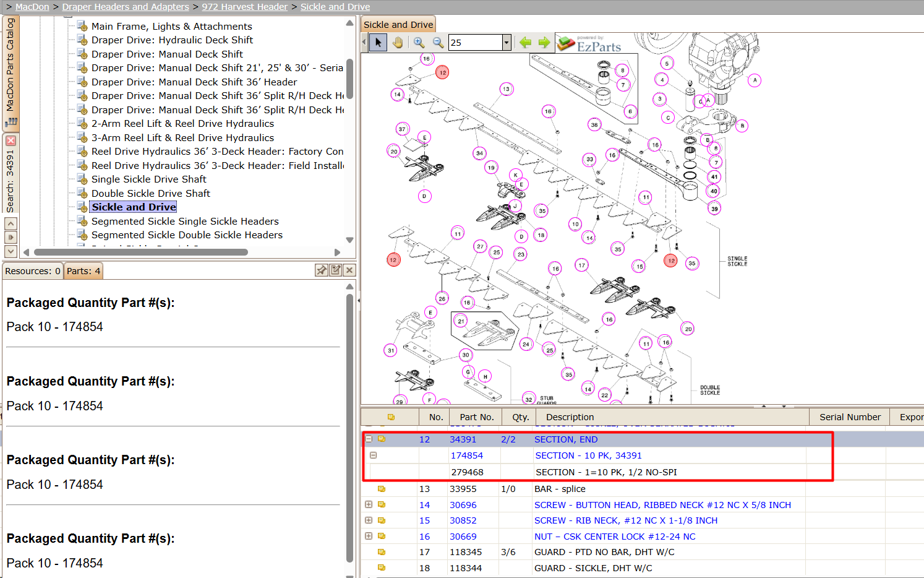Image resolution: width=924 pixels, height=578 pixels.
Task: Select the Sickle and Drive diagram tab
Action: point(398,25)
